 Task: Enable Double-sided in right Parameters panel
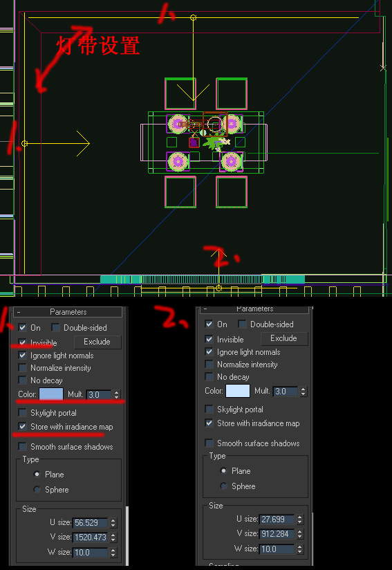(x=242, y=324)
